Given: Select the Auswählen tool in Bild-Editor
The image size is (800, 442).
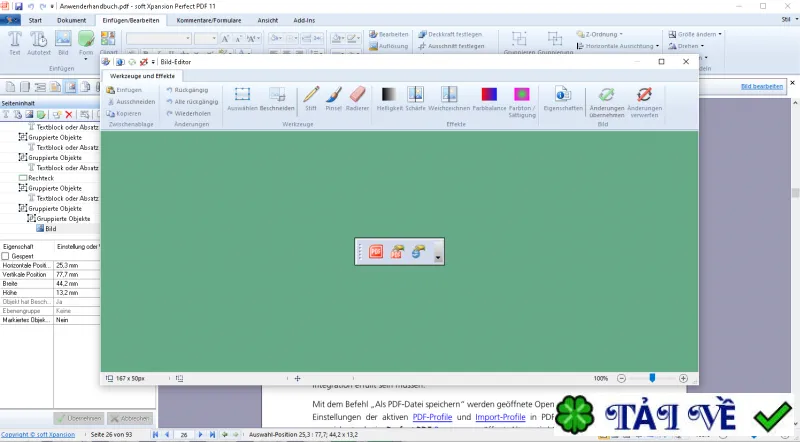Looking at the screenshot, I should [x=242, y=99].
